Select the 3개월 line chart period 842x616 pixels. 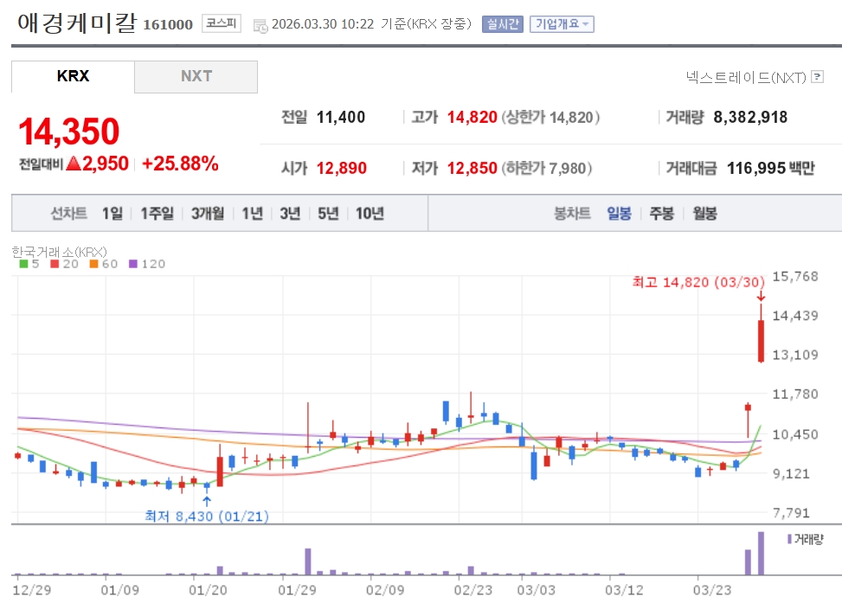208,213
